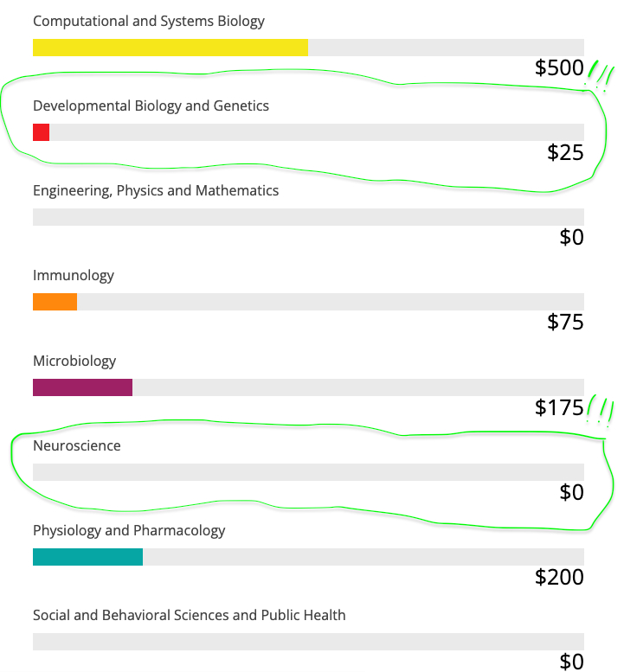The height and width of the screenshot is (672, 624).
Task: Click the empty Neuroscience progress bar
Action: pyautogui.click(x=308, y=472)
